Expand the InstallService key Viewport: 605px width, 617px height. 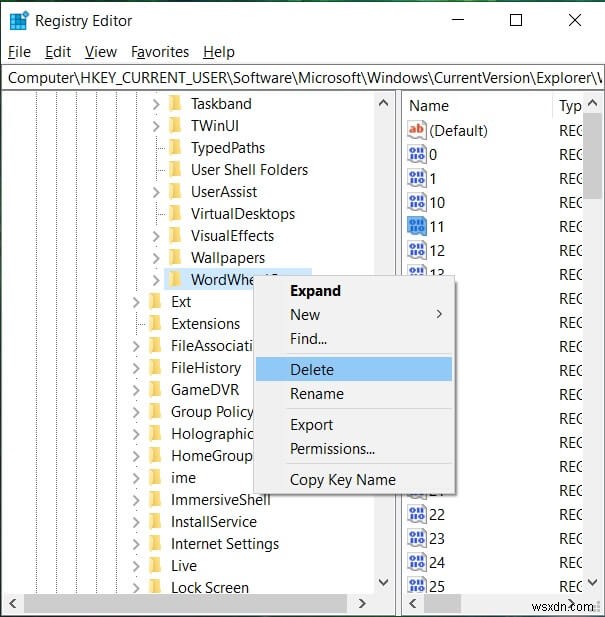point(136,522)
